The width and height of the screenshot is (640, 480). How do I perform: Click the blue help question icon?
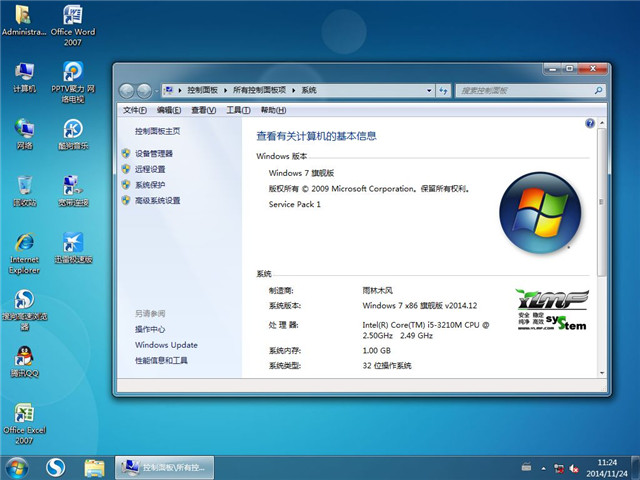[589, 123]
